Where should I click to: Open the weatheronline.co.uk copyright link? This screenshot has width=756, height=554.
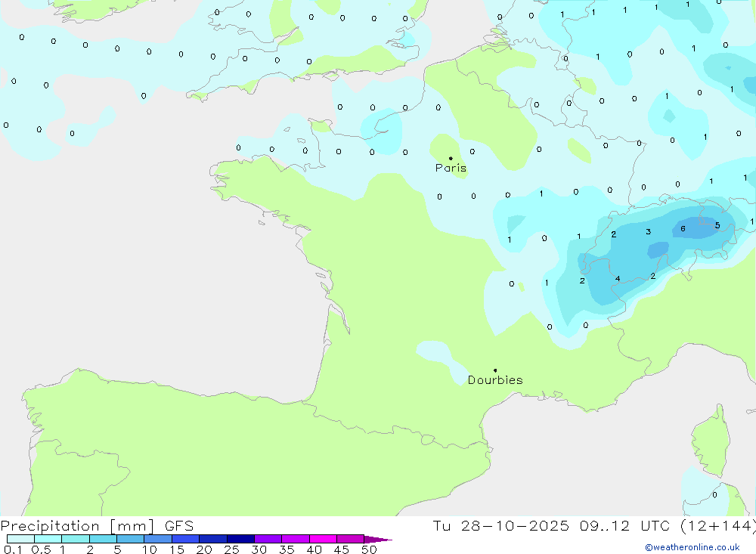point(692,547)
